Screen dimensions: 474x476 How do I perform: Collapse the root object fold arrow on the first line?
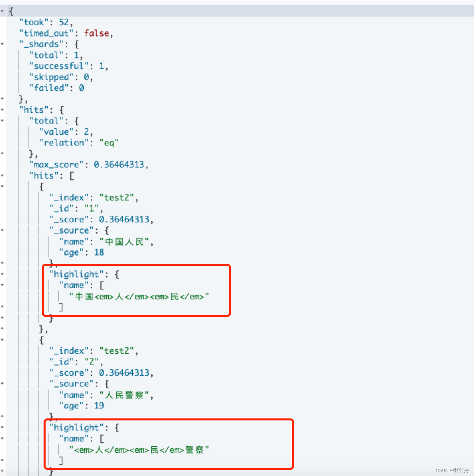point(2,11)
